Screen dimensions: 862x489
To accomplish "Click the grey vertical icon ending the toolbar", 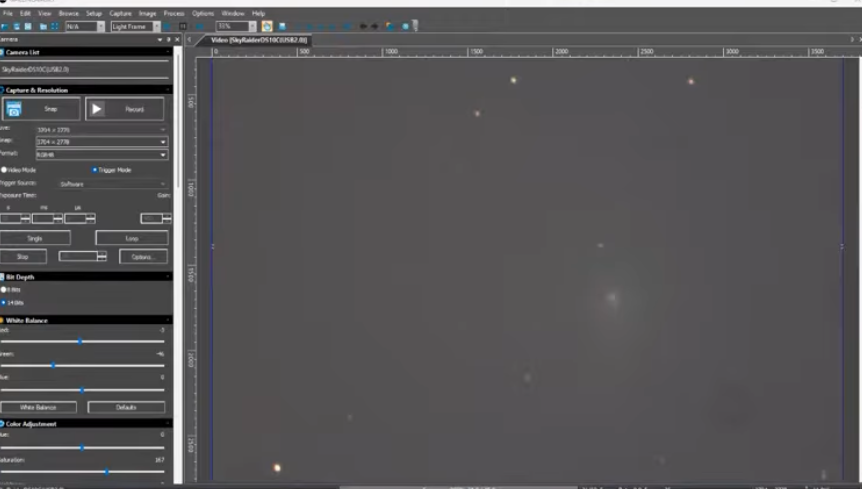I will tap(415, 26).
